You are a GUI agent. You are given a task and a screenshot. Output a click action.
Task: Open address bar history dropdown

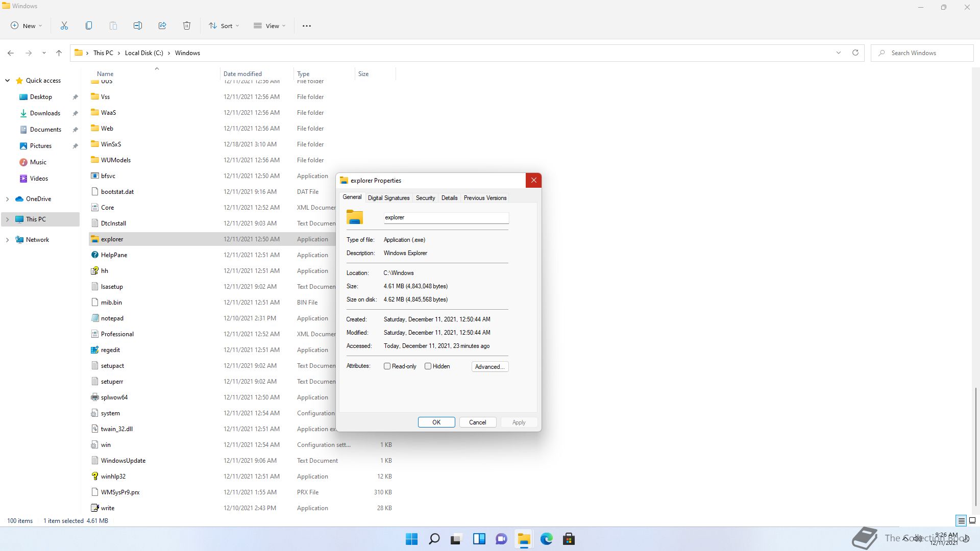(x=838, y=53)
